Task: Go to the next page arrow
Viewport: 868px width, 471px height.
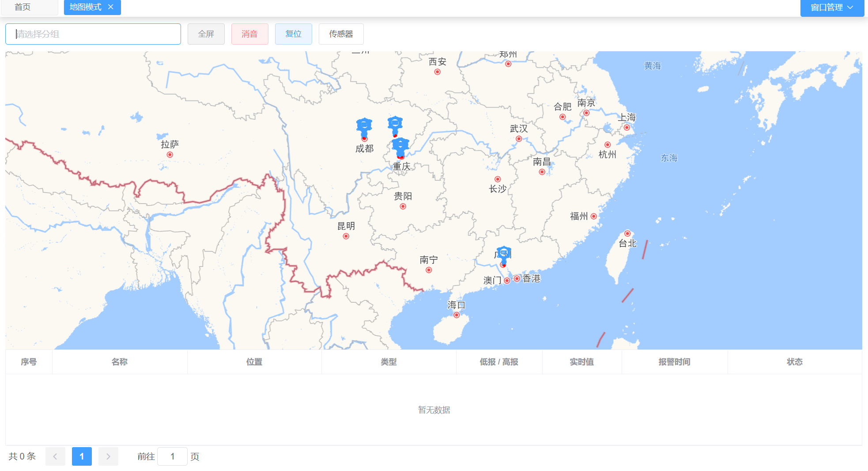Action: pos(108,456)
